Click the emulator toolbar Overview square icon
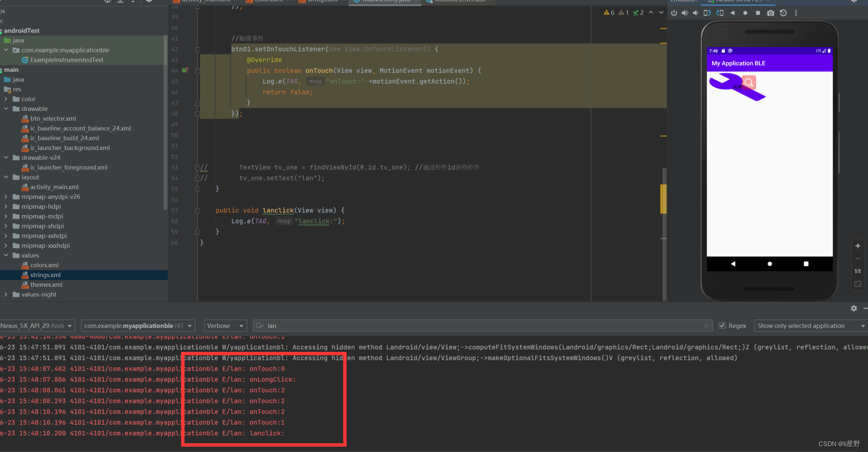 click(758, 13)
